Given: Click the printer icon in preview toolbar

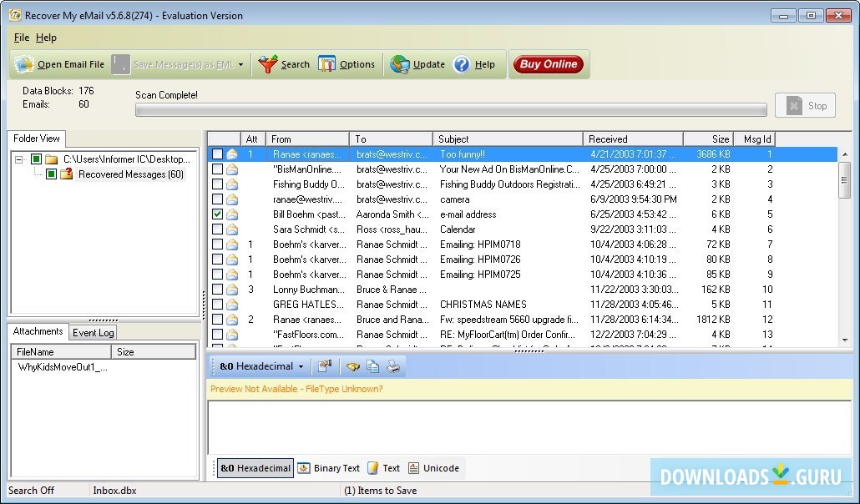Looking at the screenshot, I should (x=393, y=366).
